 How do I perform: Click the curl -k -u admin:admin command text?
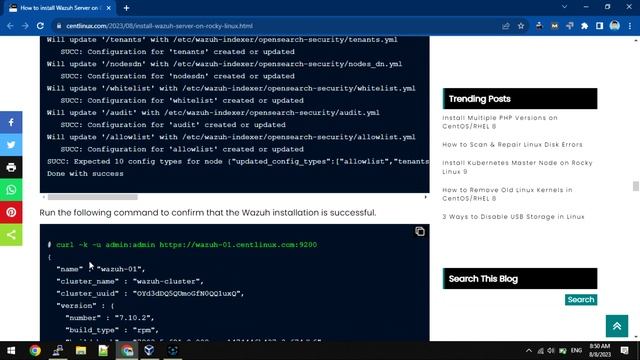click(187, 245)
